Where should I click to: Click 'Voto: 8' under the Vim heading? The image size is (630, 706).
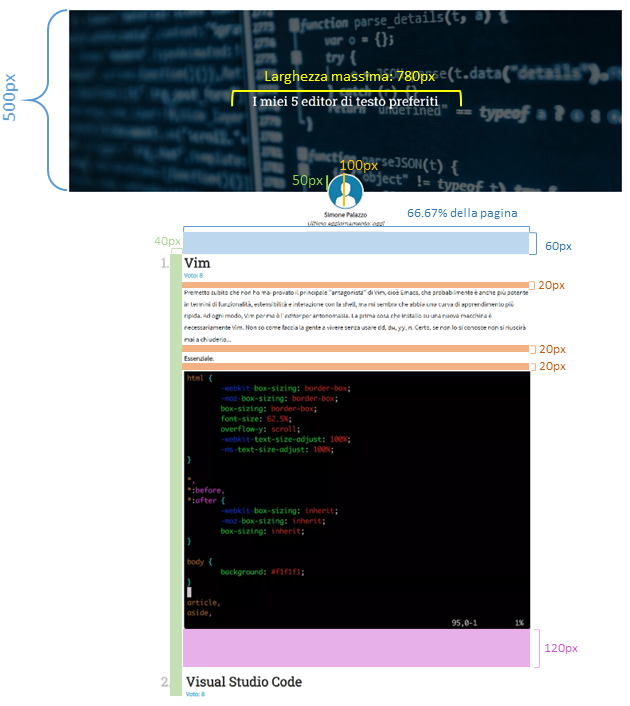click(194, 275)
